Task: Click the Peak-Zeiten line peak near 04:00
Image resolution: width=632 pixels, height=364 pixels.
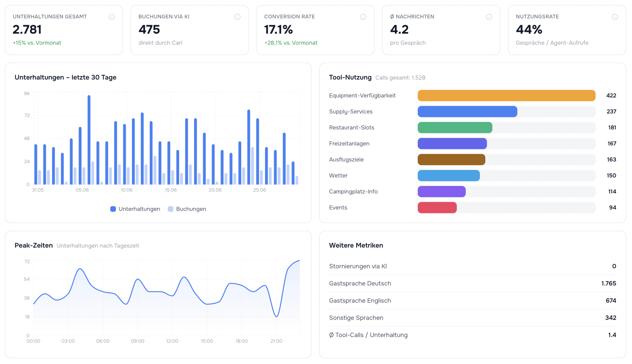Action: 80,269
